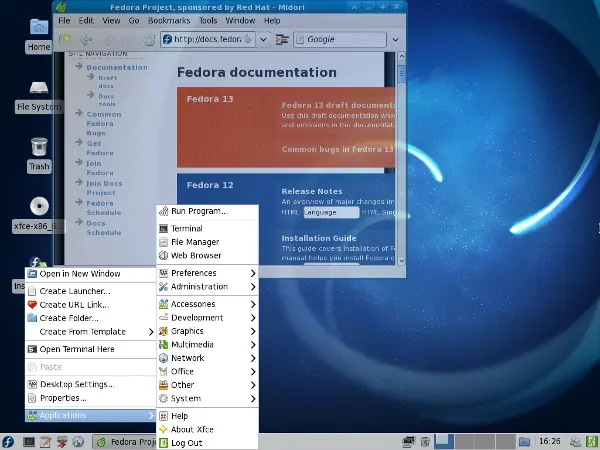600x450 pixels.
Task: Go back with the browser back arrow
Action: (86, 39)
